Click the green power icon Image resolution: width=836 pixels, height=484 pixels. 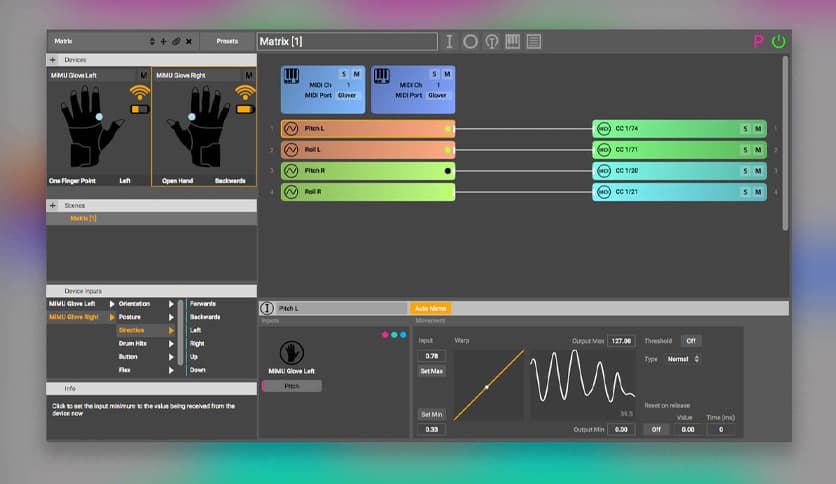[x=778, y=41]
